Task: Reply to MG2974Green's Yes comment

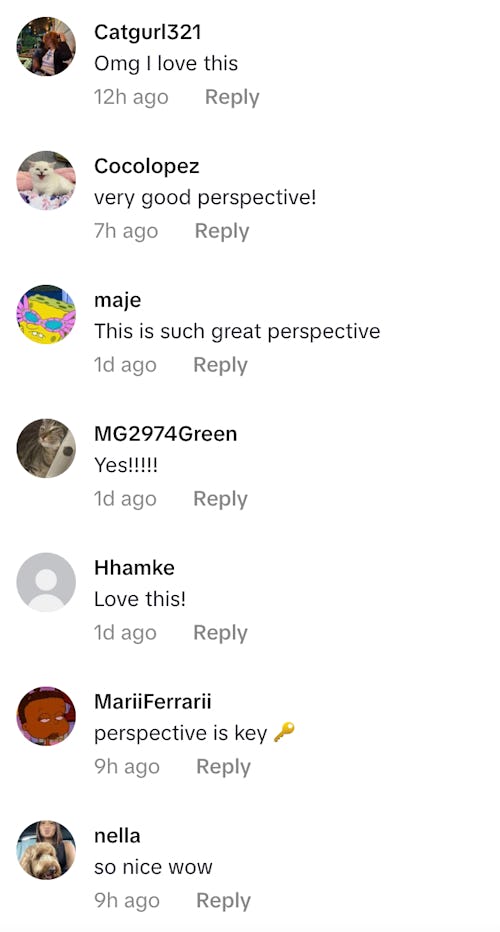Action: pyautogui.click(x=220, y=499)
